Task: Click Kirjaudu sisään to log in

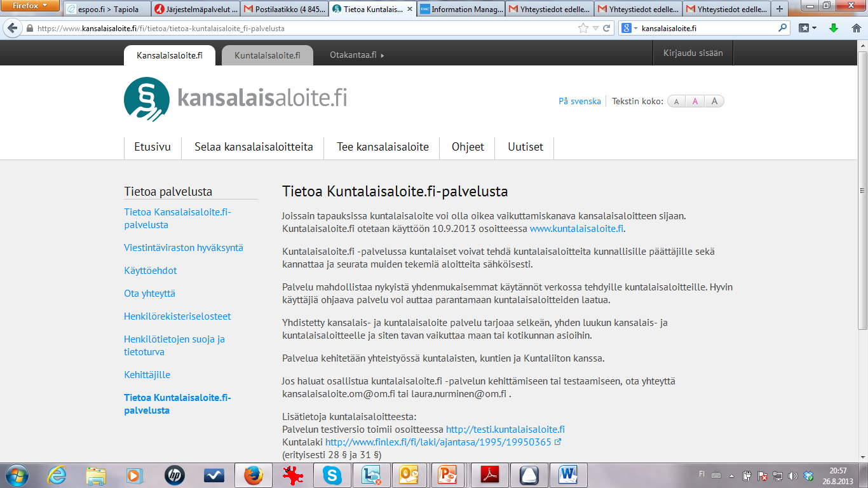Action: click(693, 53)
